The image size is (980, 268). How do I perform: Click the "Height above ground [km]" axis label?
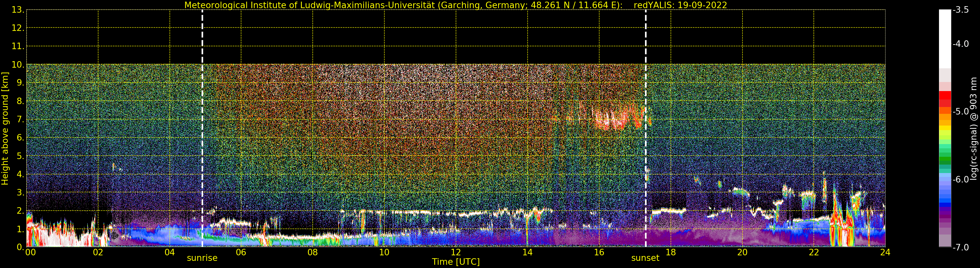(5, 128)
